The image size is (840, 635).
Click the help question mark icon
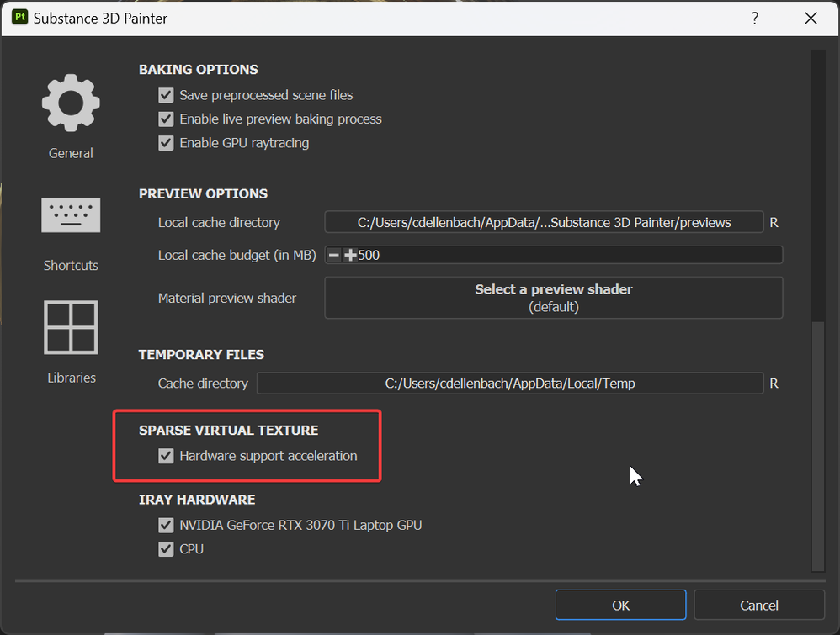tap(755, 18)
